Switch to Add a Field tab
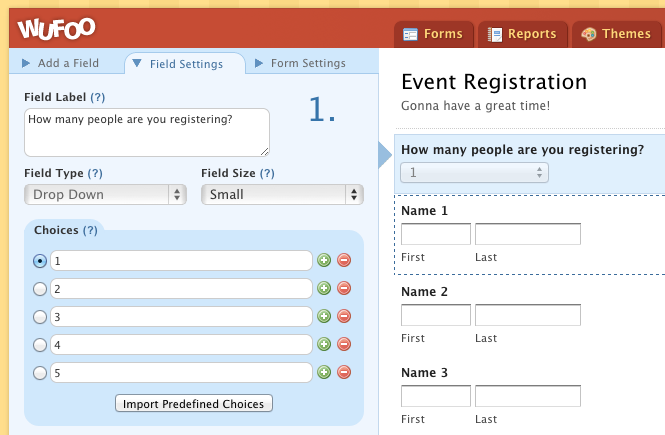 coord(60,63)
